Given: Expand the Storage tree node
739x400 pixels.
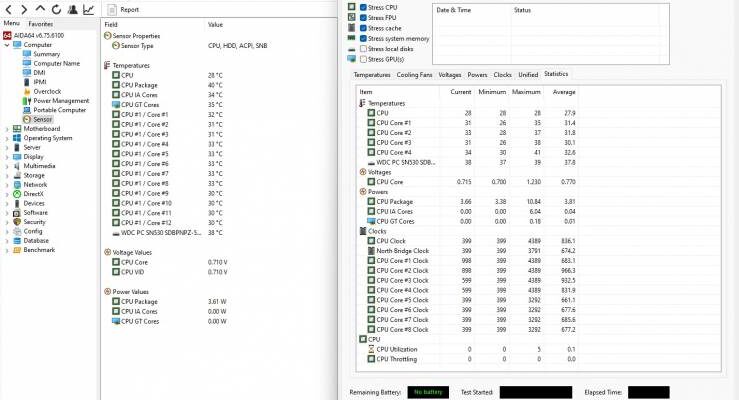Looking at the screenshot, I should coord(7,175).
